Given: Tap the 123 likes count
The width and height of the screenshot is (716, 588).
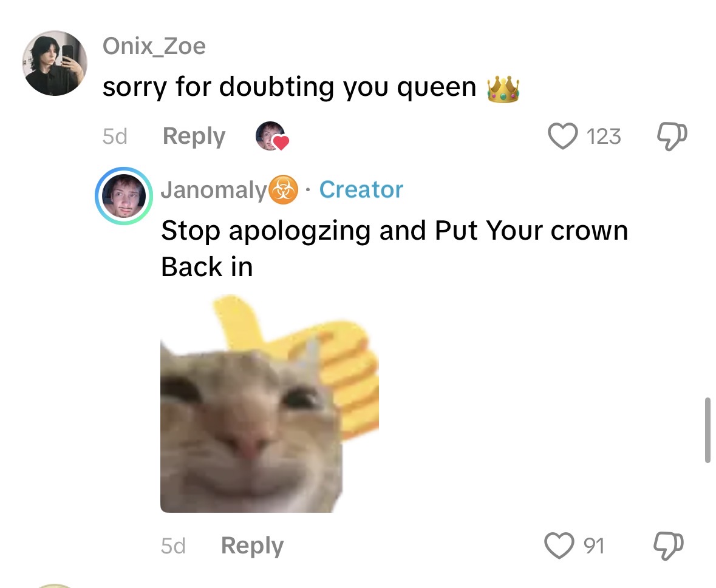Looking at the screenshot, I should pos(604,137).
